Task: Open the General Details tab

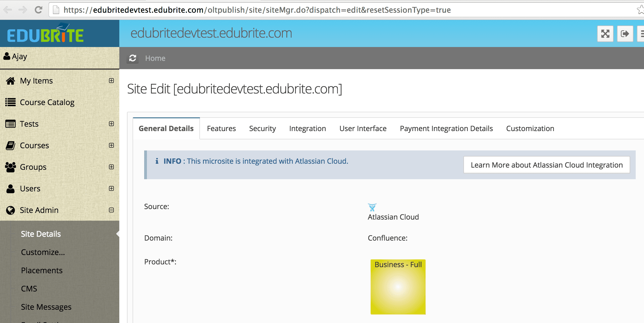Action: [166, 129]
